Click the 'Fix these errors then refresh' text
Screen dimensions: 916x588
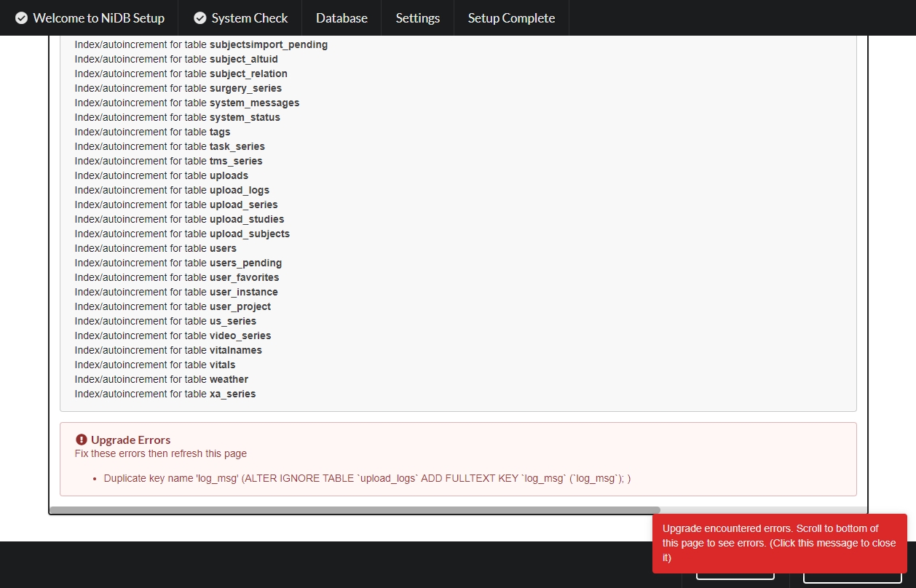coord(161,453)
